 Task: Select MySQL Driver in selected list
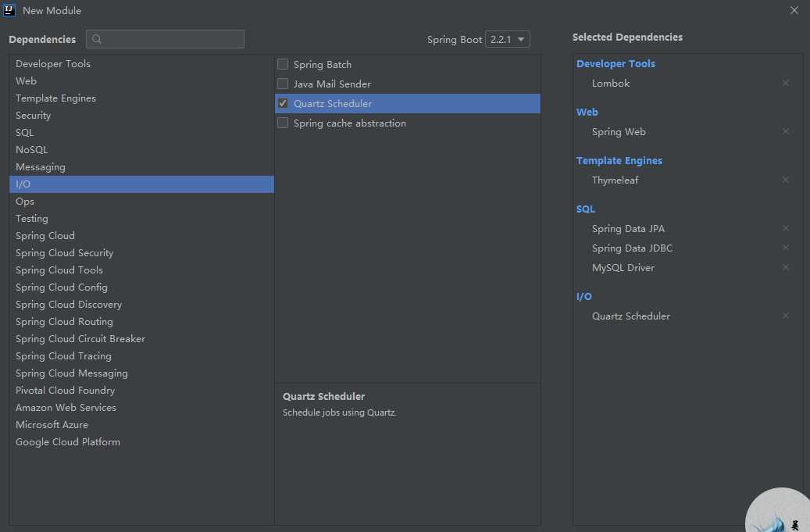click(623, 267)
